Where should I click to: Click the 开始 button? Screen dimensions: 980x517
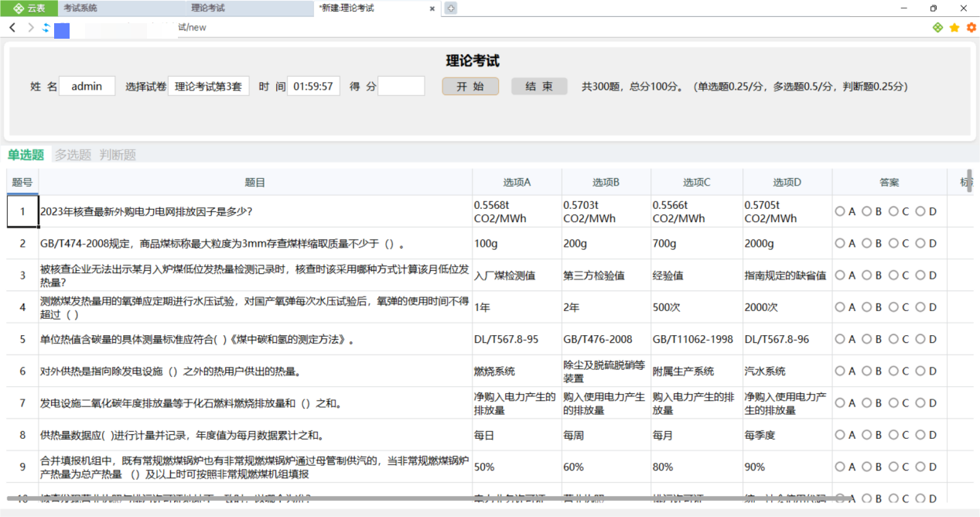coord(470,86)
